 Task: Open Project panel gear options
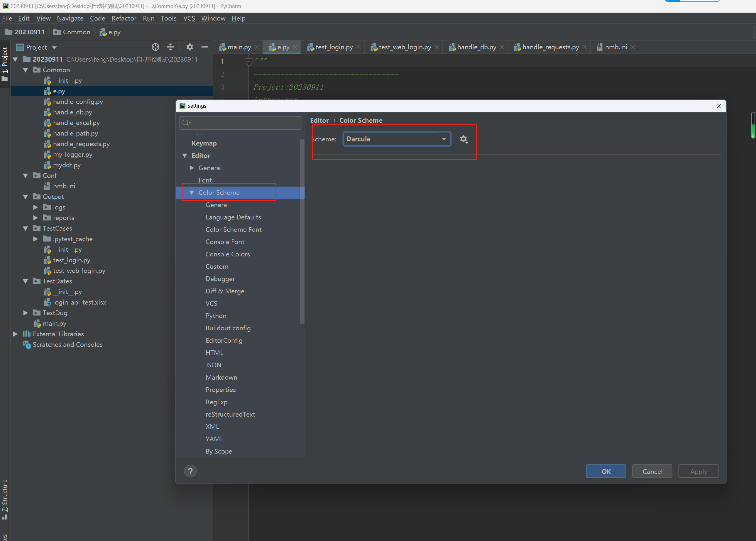point(190,47)
